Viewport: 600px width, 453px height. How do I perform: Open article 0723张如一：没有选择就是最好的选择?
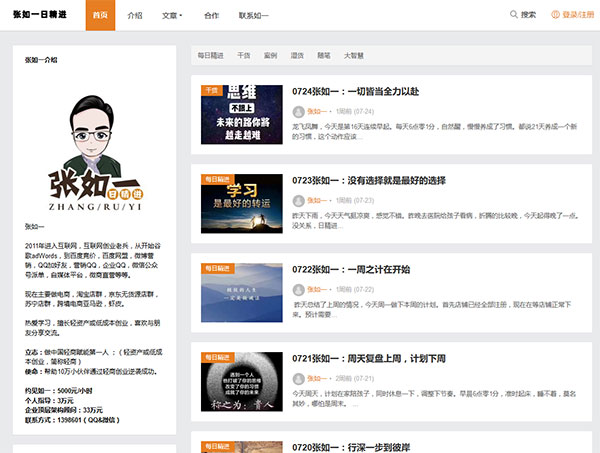369,181
